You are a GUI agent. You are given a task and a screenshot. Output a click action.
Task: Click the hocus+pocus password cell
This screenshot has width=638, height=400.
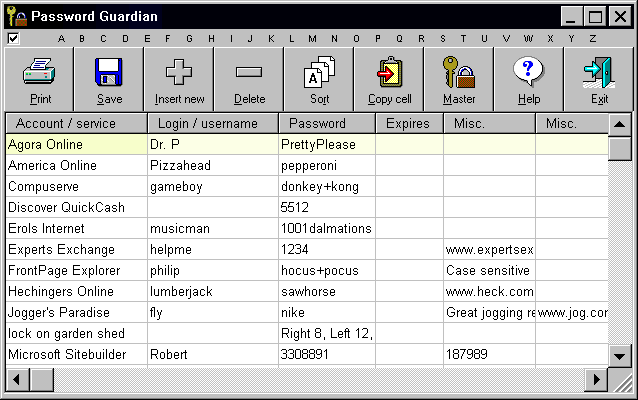click(x=327, y=271)
